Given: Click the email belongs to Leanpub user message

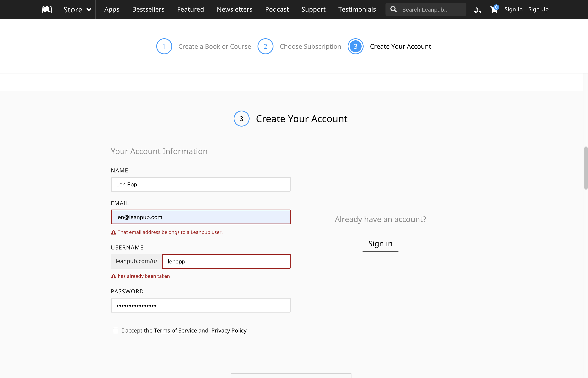Looking at the screenshot, I should [170, 232].
